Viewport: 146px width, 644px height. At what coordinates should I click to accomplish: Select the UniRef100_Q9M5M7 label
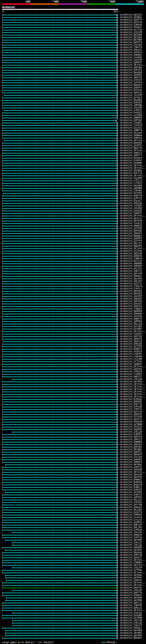pyautogui.click(x=131, y=63)
